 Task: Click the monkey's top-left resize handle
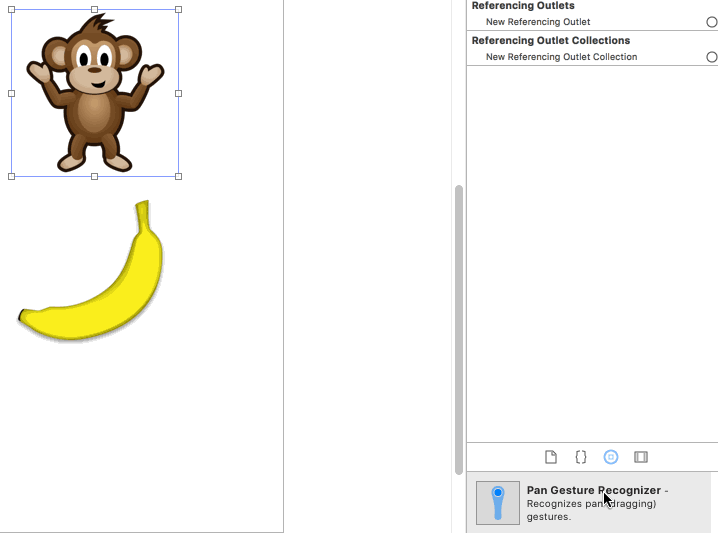click(x=12, y=10)
